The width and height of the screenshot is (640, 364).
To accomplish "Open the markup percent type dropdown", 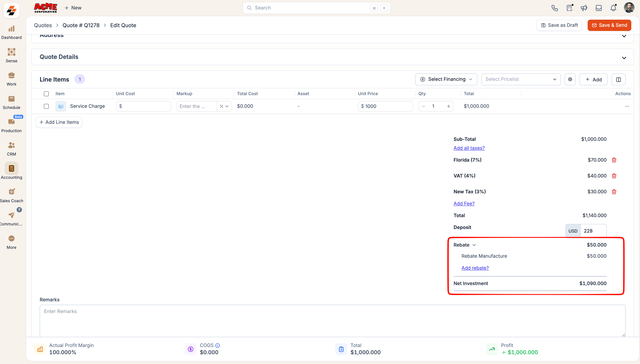I will pos(224,106).
